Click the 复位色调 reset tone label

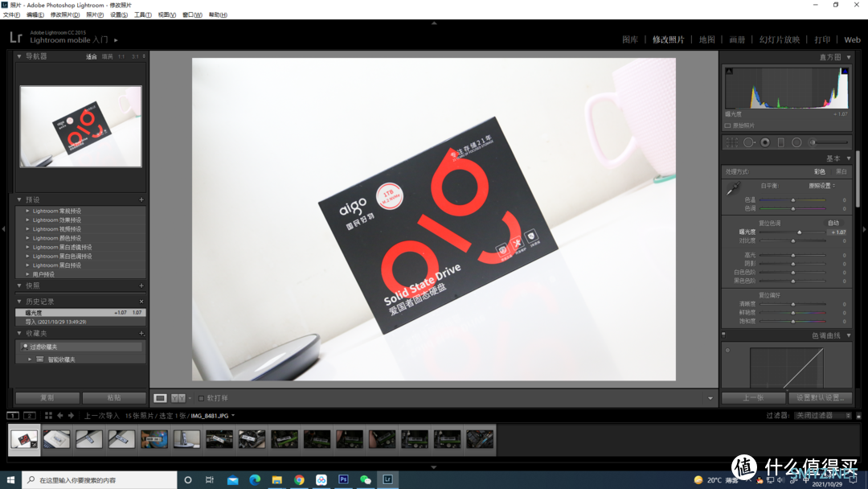coord(769,223)
